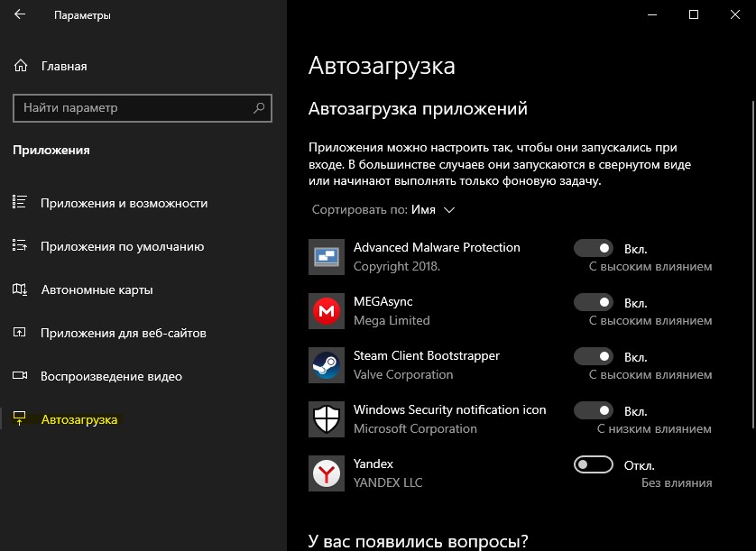The height and width of the screenshot is (551, 756).
Task: Turn off MEGAsync startup toggle
Action: point(593,302)
